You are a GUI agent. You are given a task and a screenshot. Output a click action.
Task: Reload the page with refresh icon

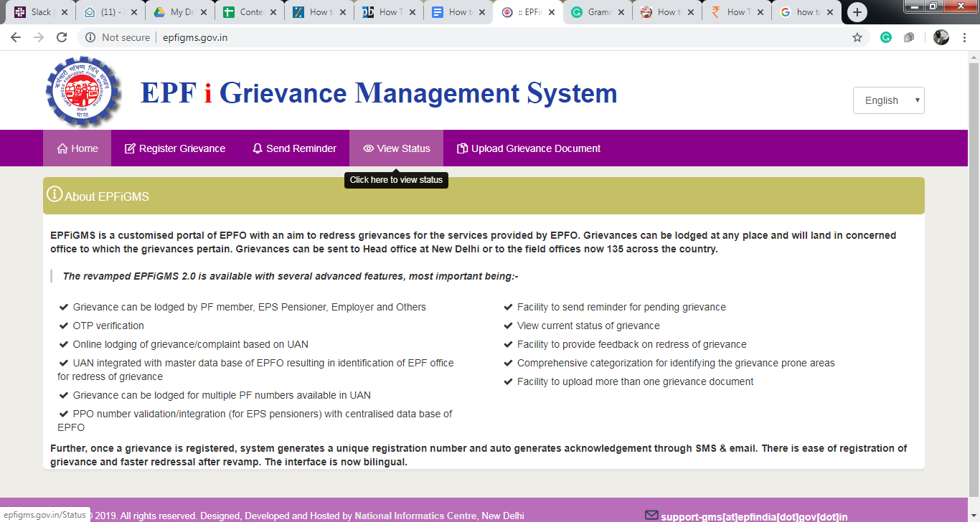62,37
